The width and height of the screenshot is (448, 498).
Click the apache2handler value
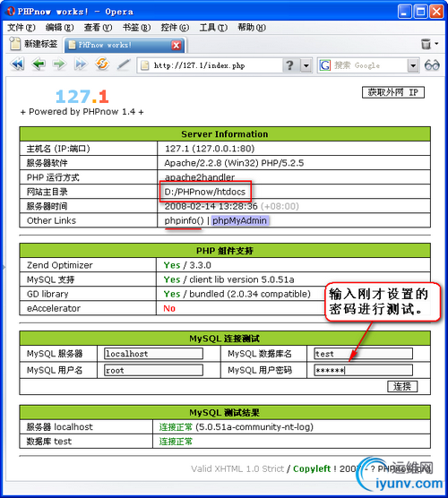point(200,177)
